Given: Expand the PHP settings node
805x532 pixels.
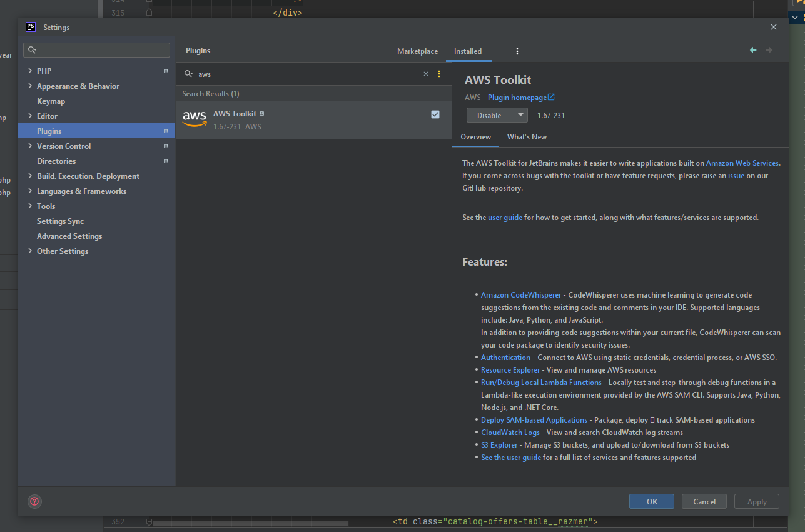Looking at the screenshot, I should (30, 71).
